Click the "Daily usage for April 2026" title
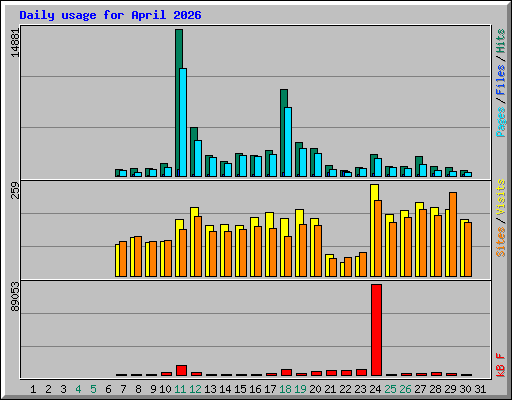512x400 pixels. (x=110, y=15)
